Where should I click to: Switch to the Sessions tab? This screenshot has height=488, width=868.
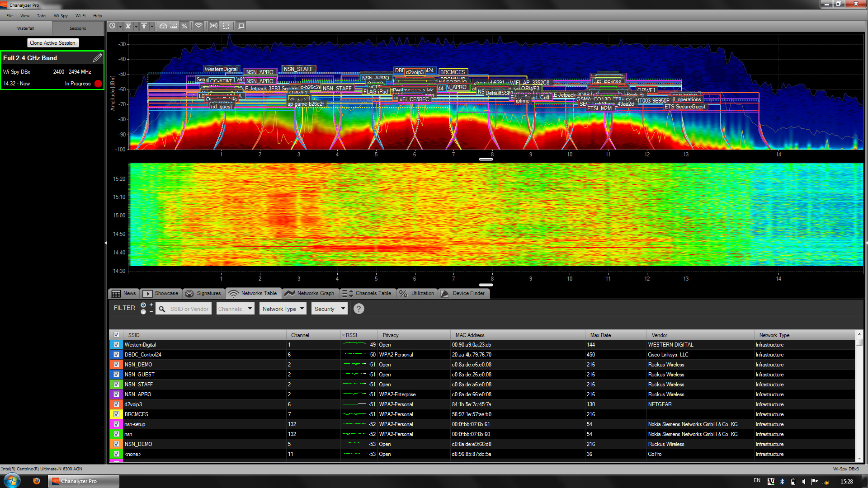coord(78,28)
